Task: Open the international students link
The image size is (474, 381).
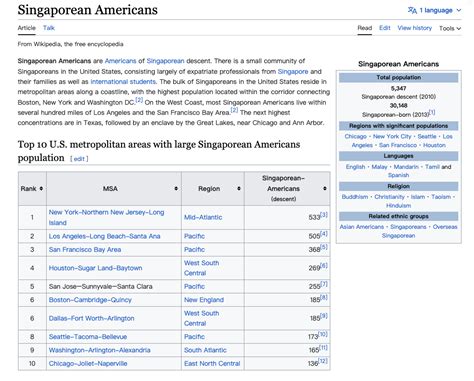Action: click(123, 82)
